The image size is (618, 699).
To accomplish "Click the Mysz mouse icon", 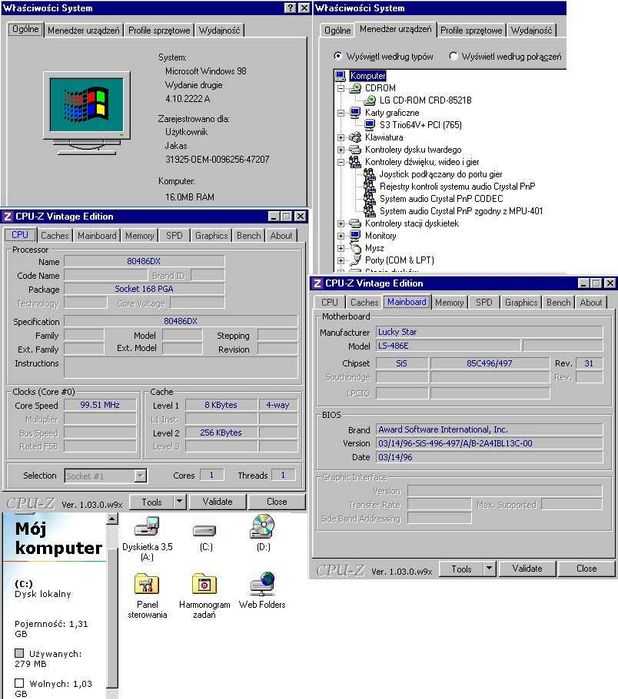I will point(355,248).
